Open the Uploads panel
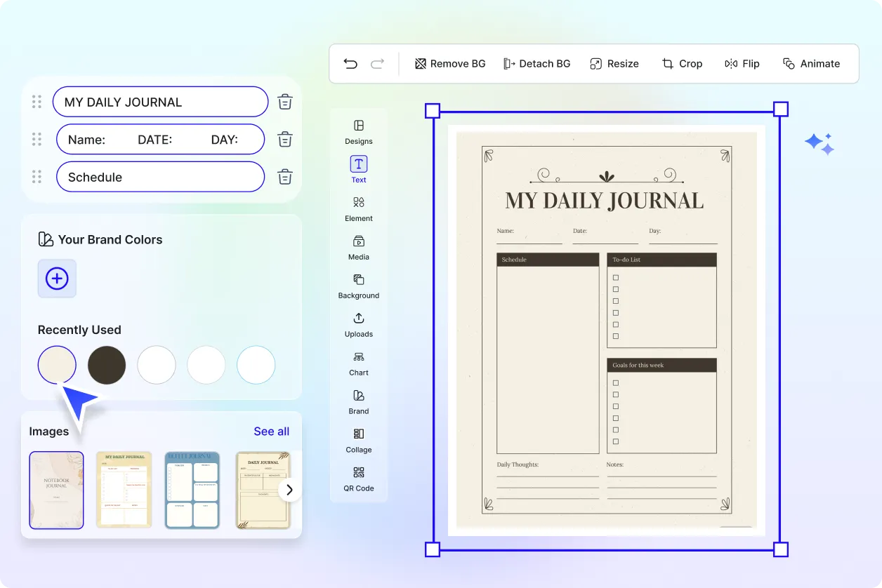The image size is (882, 588). pyautogui.click(x=359, y=324)
